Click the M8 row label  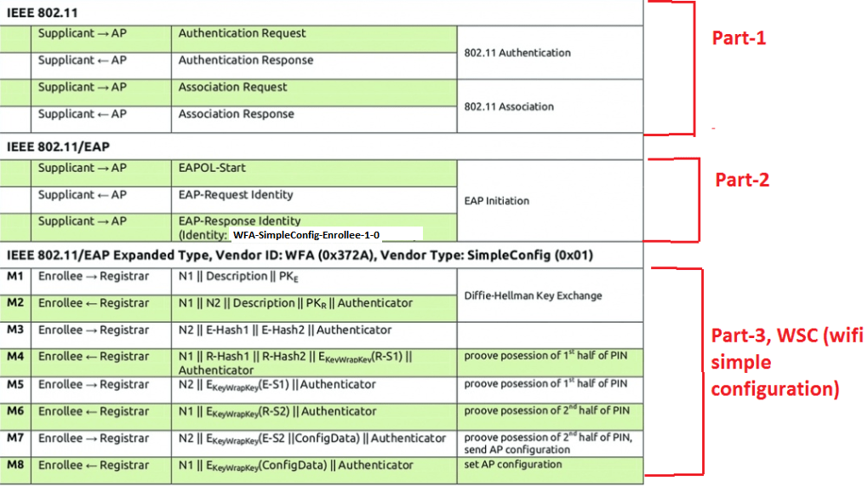[15, 466]
